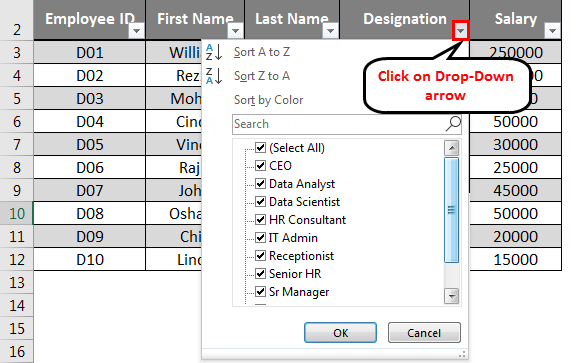576x363 pixels.
Task: Open the Last Name filter dropdown
Action: pyautogui.click(x=330, y=31)
